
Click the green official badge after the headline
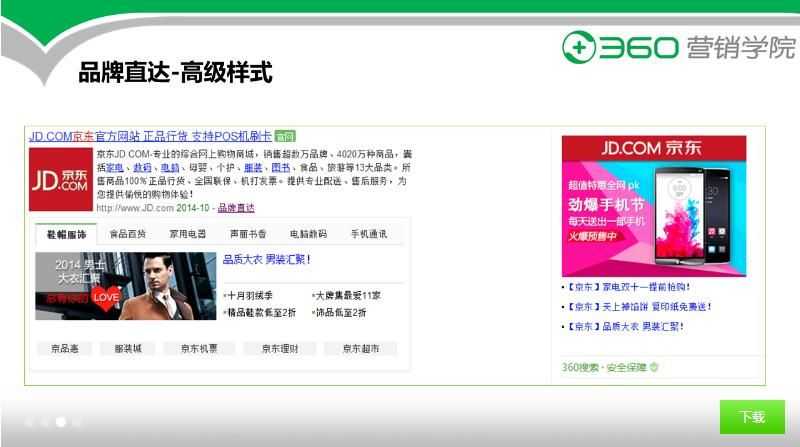[x=285, y=136]
